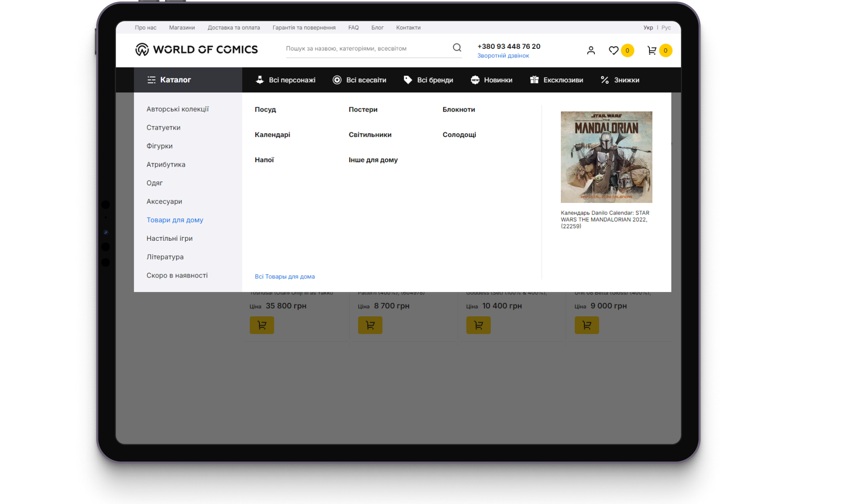
Task: Select Аксесуари category
Action: coord(164,202)
